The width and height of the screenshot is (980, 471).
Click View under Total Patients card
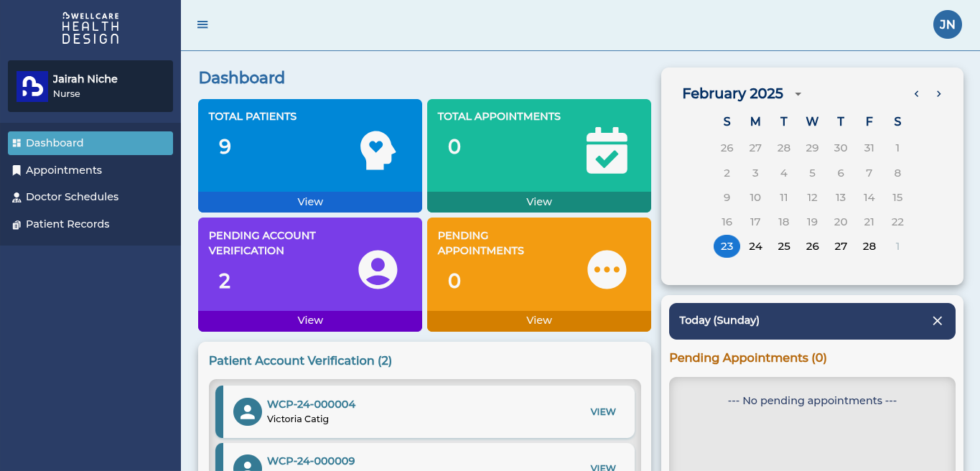[x=310, y=202]
